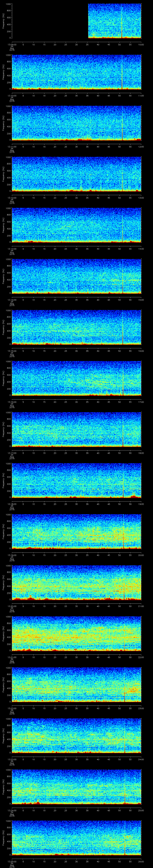The image size is (153, 868).
Task: Click the '13:11:00' start time label
Action: pos(12,147)
